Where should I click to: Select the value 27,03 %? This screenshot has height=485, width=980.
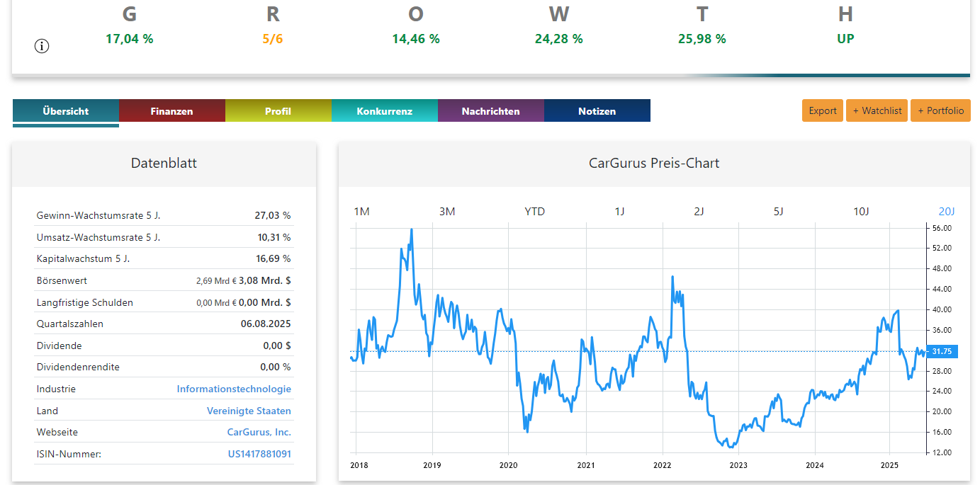tap(273, 215)
